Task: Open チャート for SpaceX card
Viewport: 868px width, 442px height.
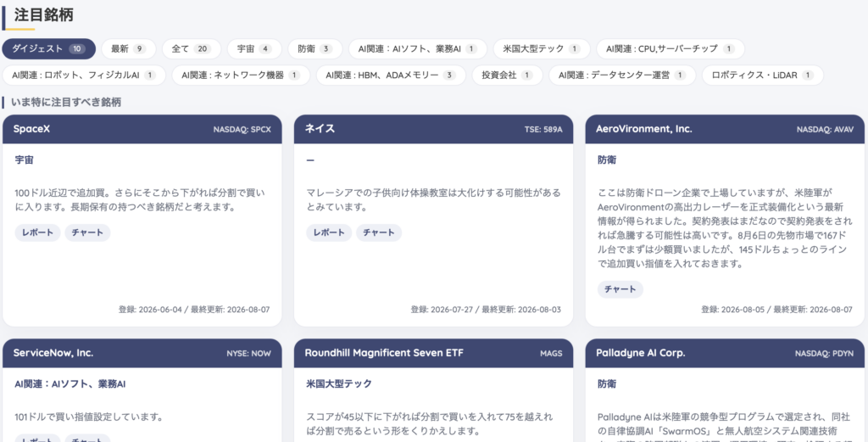Action: tap(87, 232)
